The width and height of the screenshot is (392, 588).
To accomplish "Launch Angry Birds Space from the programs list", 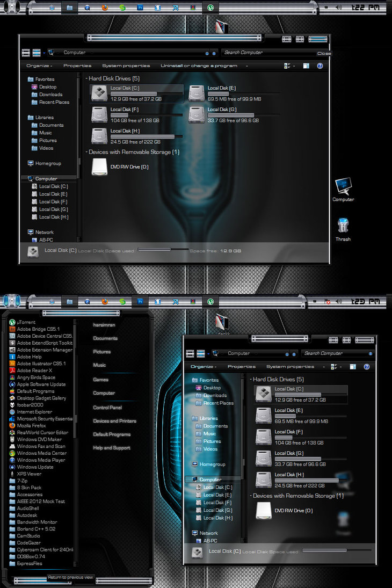I will [x=35, y=378].
